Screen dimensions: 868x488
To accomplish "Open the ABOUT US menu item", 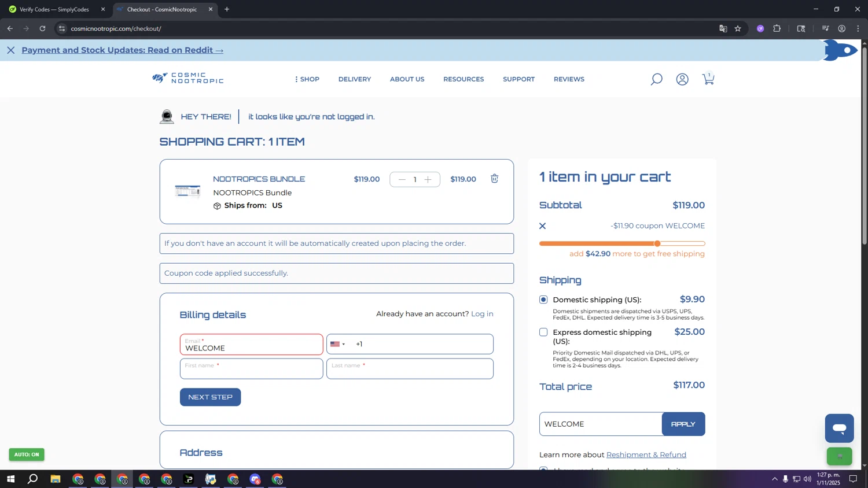I will pos(407,79).
